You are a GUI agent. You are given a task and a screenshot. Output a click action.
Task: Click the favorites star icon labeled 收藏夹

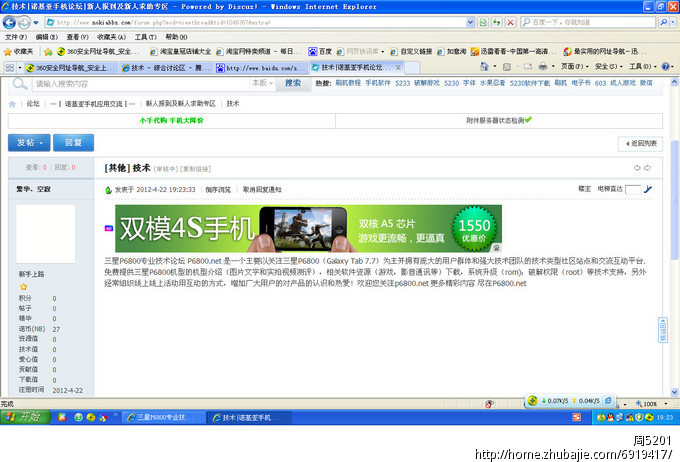[19, 51]
